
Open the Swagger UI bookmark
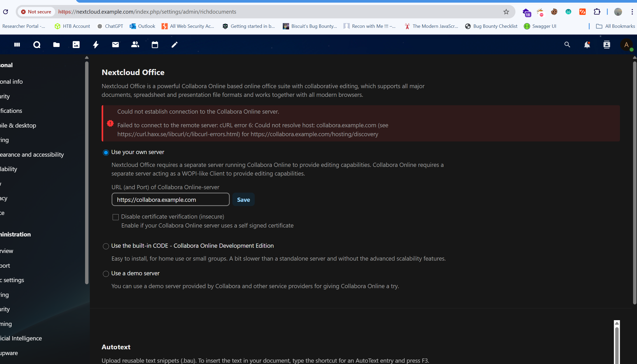tap(540, 26)
